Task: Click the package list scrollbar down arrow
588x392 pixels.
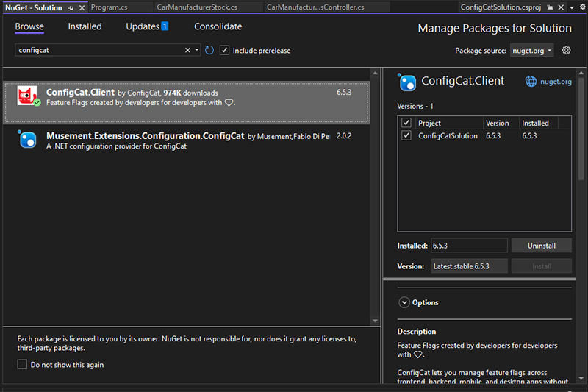Action: [375, 321]
